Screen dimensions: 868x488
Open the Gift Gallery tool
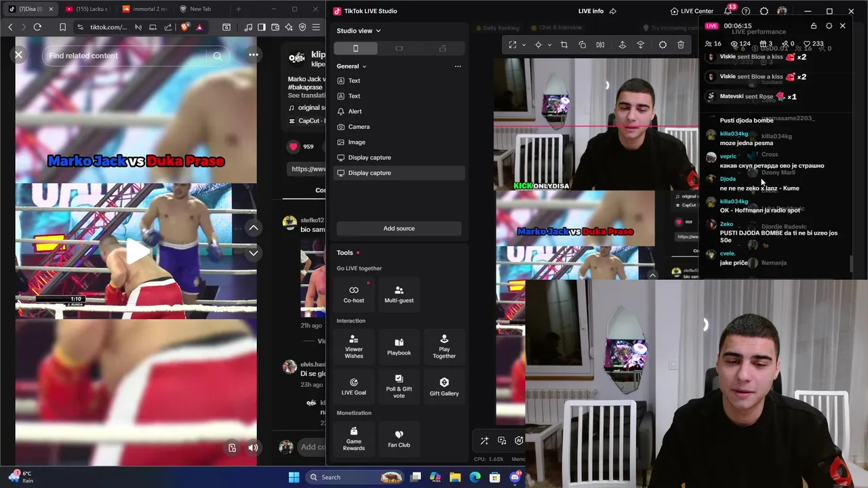tap(444, 386)
